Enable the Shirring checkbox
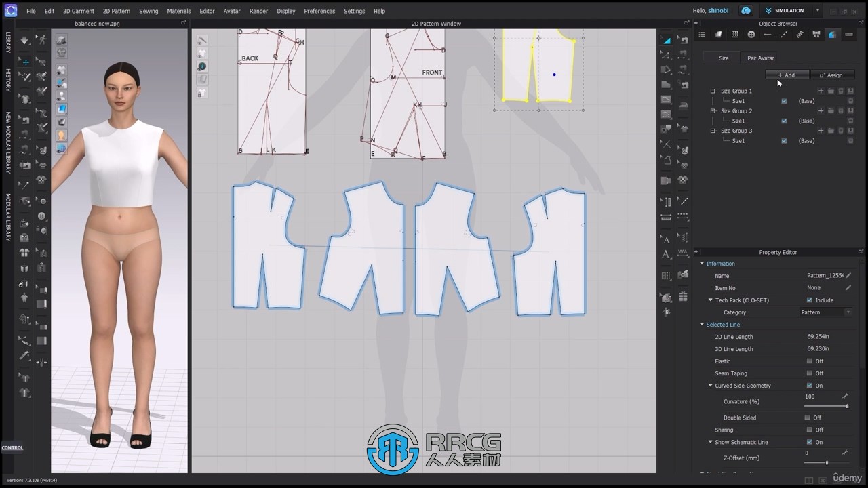The width and height of the screenshot is (868, 488). 809,430
